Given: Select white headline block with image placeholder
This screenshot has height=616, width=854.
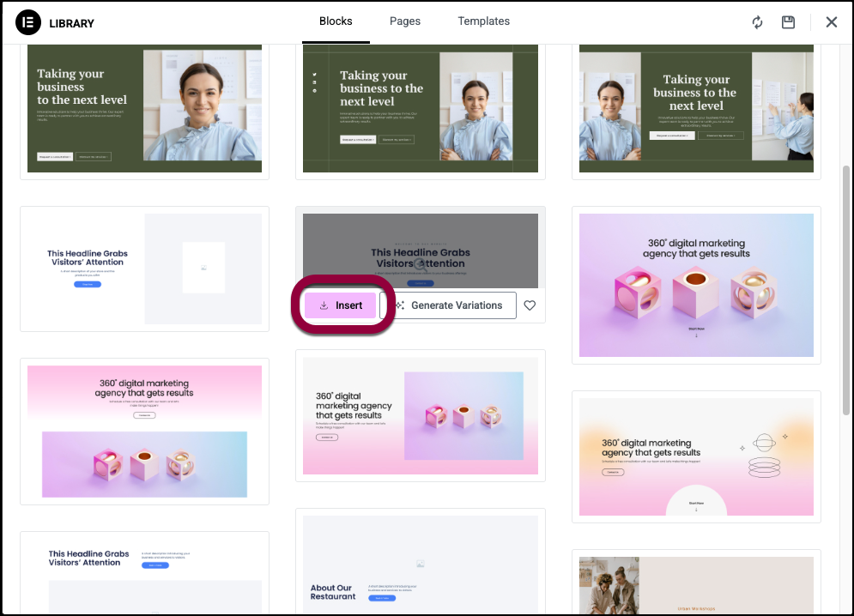Looking at the screenshot, I should tap(144, 269).
